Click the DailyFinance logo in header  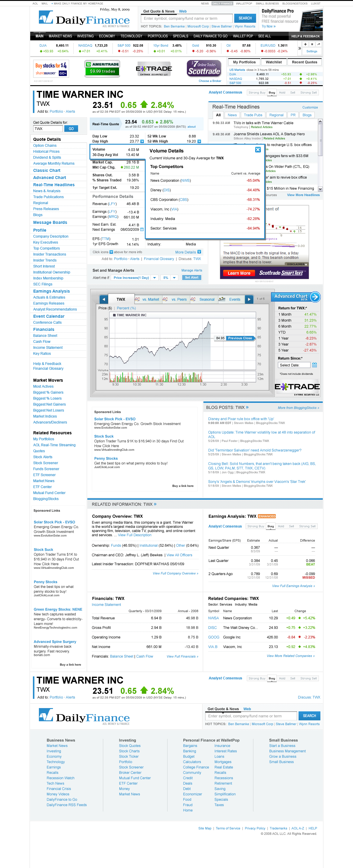(84, 19)
